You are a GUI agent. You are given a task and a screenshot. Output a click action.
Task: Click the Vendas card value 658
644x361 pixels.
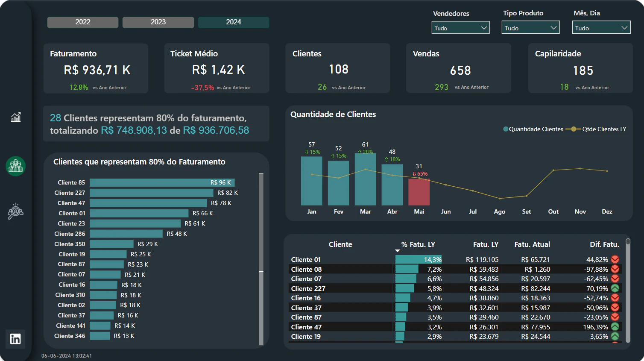(460, 70)
